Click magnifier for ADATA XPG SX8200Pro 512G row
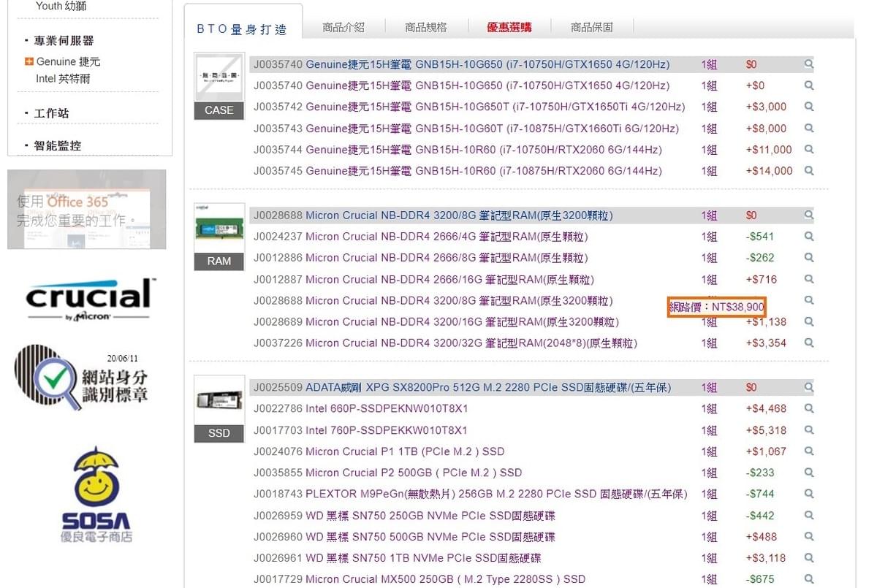 pos(809,387)
